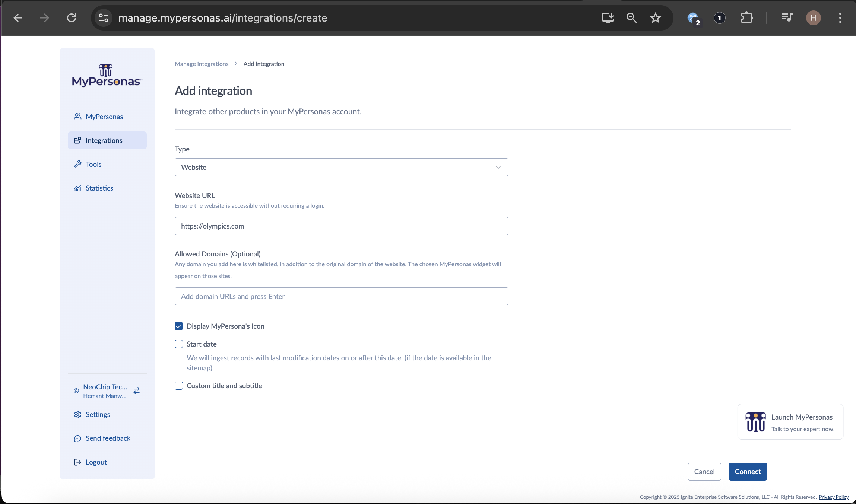Choose Send feedback in the sidebar

(107, 438)
